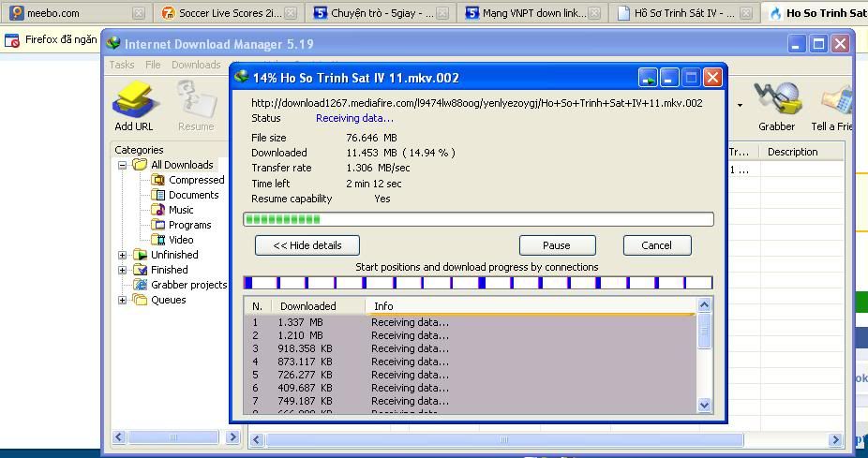
Task: Select the Programs category icon
Action: click(x=158, y=225)
